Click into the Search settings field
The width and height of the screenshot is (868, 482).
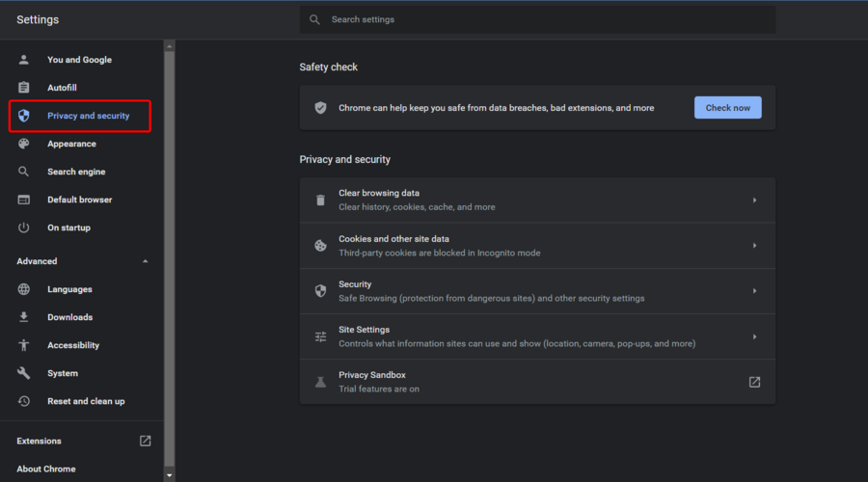pos(540,19)
